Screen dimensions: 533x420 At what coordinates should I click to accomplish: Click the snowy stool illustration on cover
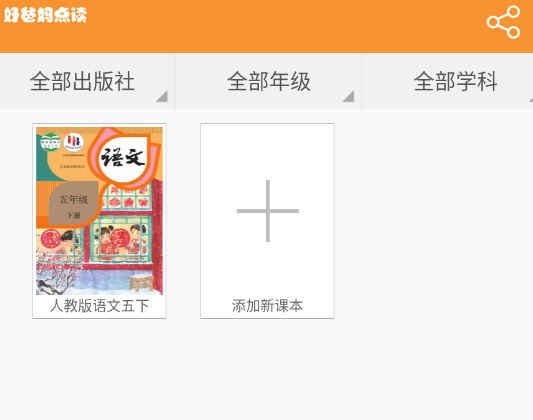pos(142,283)
